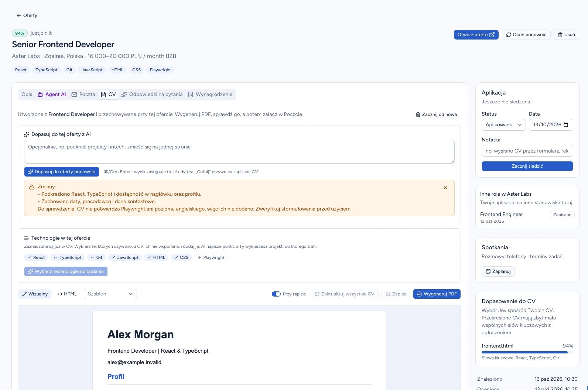Open the Szablon template dropdown

pos(110,294)
